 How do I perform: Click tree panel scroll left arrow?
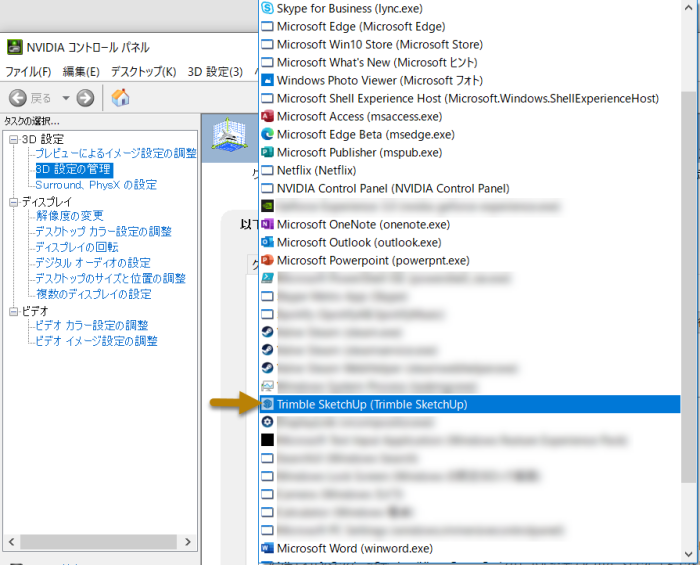12,542
